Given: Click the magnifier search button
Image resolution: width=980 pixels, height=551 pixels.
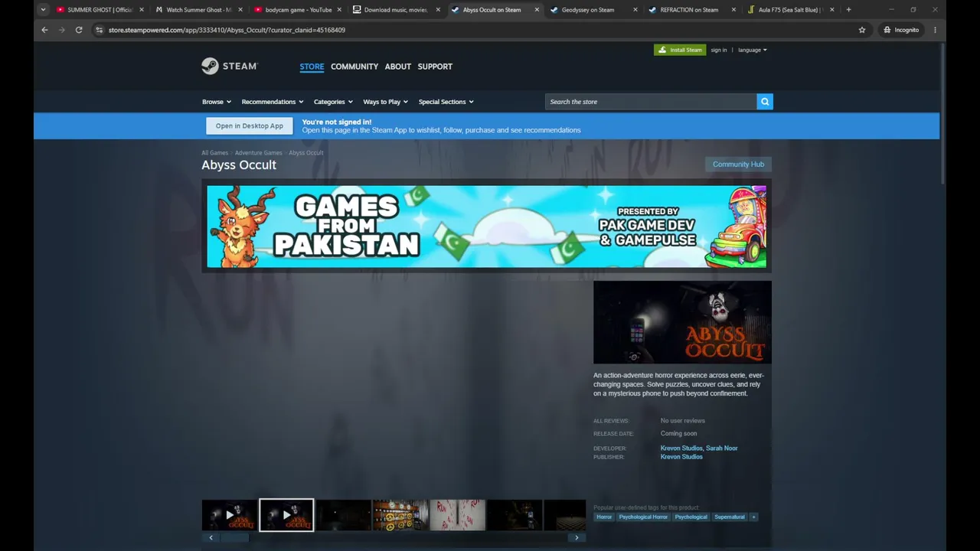Looking at the screenshot, I should pyautogui.click(x=765, y=102).
